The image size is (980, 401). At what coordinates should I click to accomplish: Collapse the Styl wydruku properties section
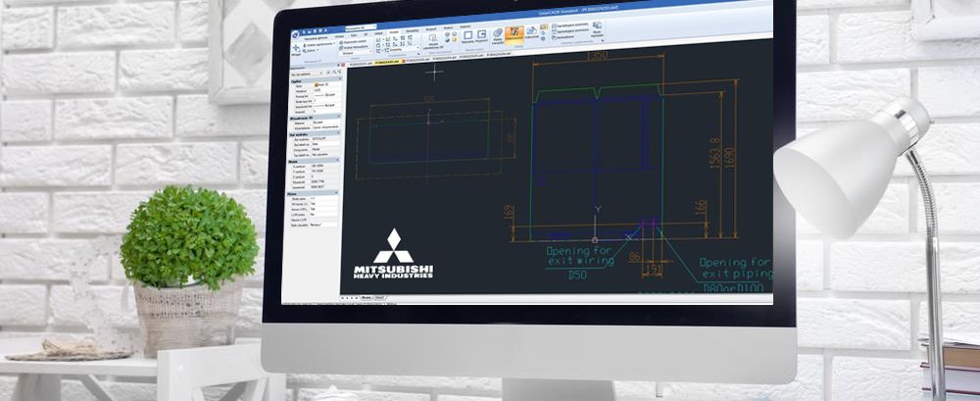340,132
